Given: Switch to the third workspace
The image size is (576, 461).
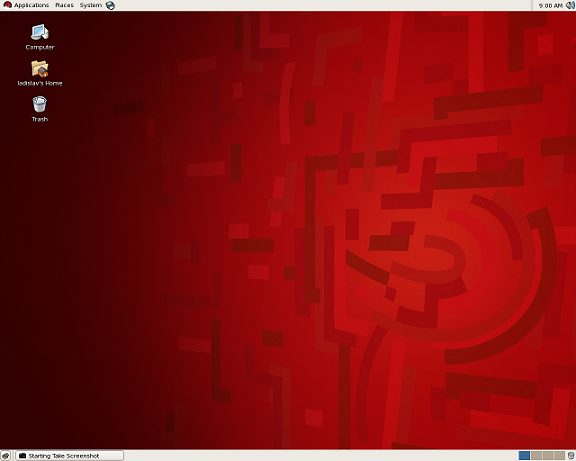Looking at the screenshot, I should (x=547, y=456).
